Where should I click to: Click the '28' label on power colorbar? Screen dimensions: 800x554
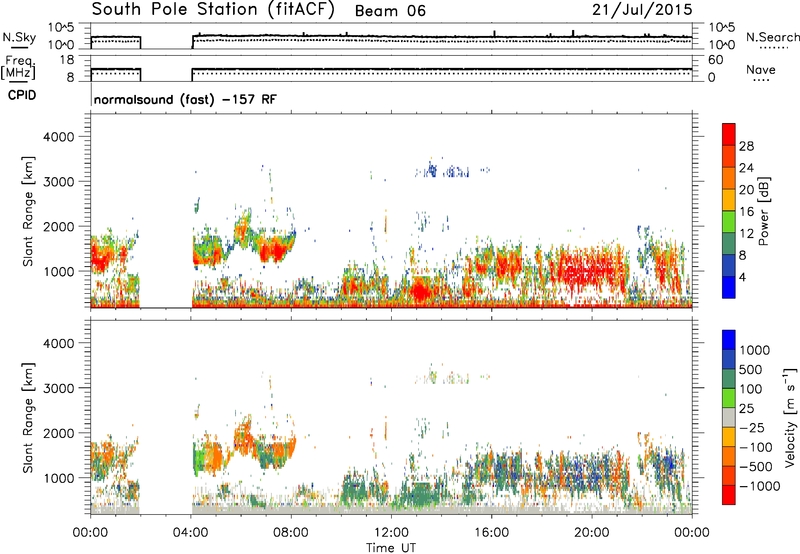746,146
